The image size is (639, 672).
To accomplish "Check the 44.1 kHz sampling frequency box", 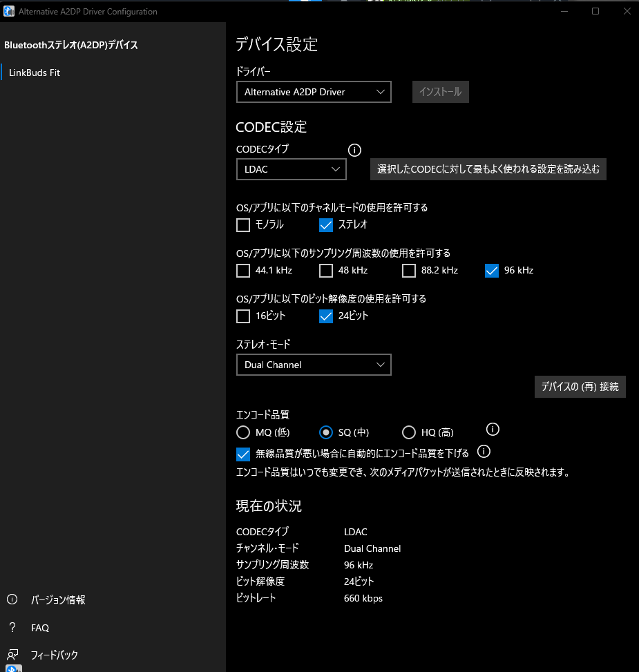I will pyautogui.click(x=243, y=271).
